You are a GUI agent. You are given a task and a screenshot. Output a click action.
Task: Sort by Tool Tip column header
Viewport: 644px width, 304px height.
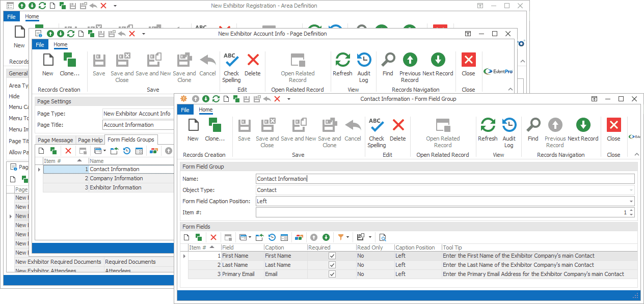tap(539, 247)
